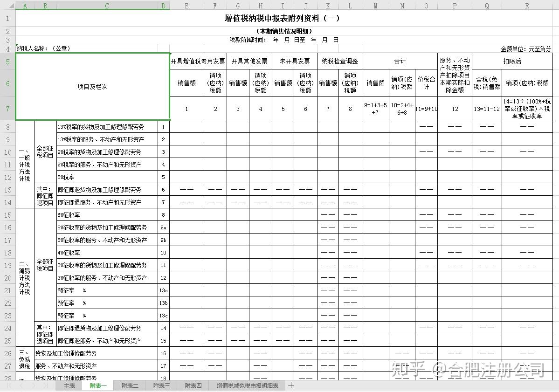The height and width of the screenshot is (392, 559).
Task: Select column C header
Action: tap(107, 6)
